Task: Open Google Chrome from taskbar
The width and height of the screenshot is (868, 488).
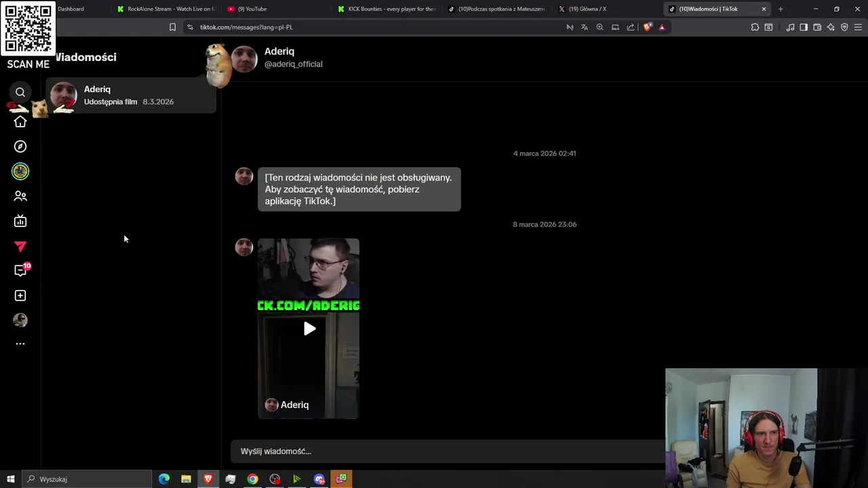Action: (x=252, y=479)
